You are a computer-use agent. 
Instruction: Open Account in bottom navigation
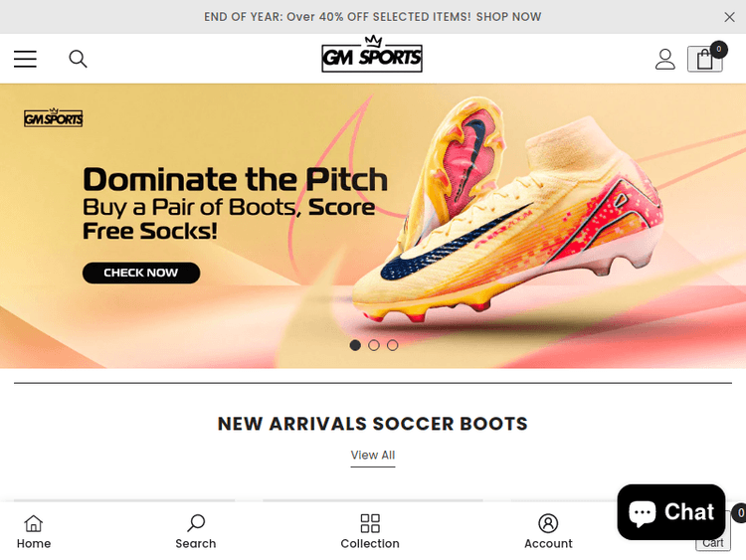[548, 532]
